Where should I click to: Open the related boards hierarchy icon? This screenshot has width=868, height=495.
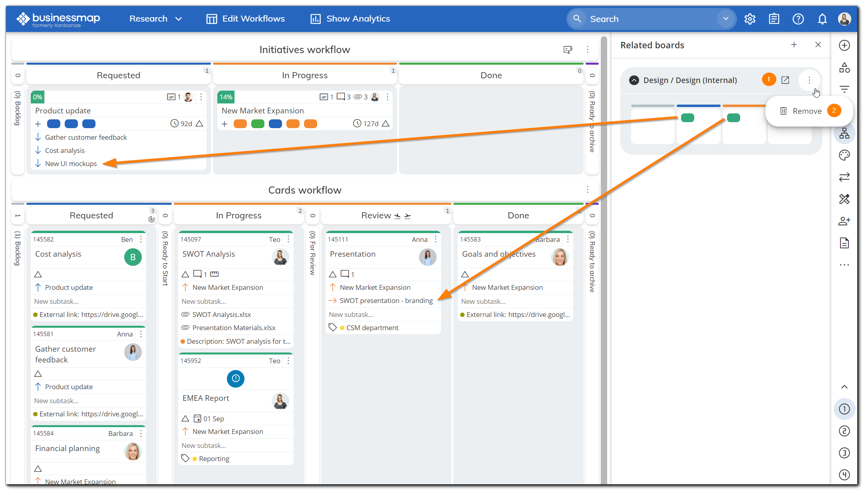tap(844, 133)
